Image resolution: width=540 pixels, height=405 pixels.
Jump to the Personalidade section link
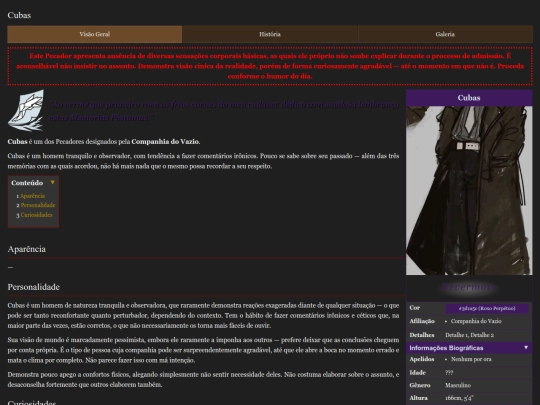pyautogui.click(x=38, y=205)
